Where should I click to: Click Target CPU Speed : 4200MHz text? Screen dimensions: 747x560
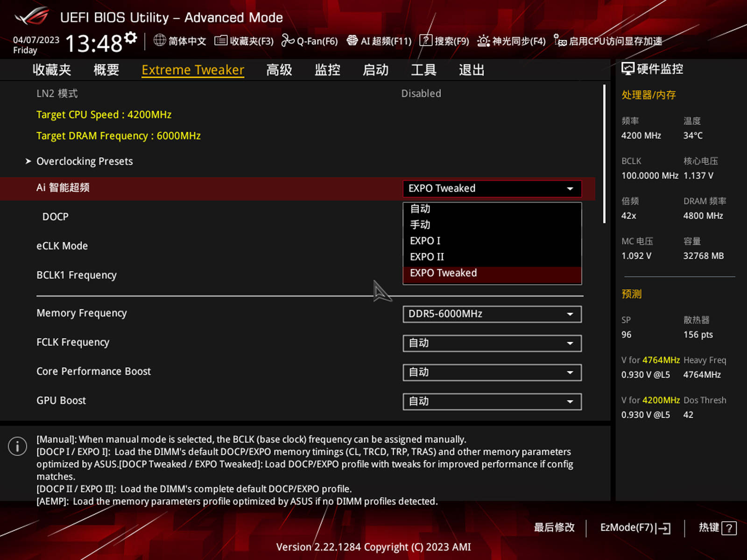click(104, 115)
